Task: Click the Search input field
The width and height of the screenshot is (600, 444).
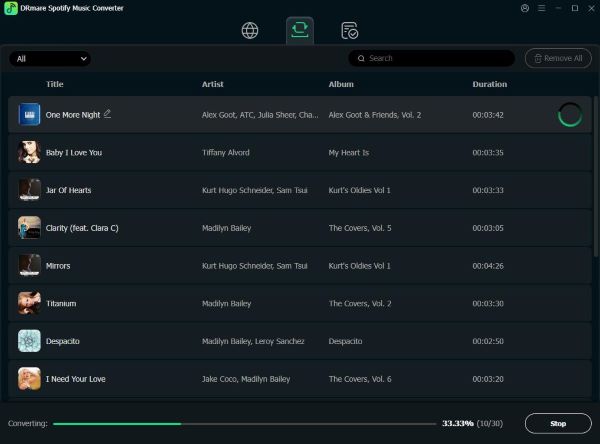Action: (432, 58)
